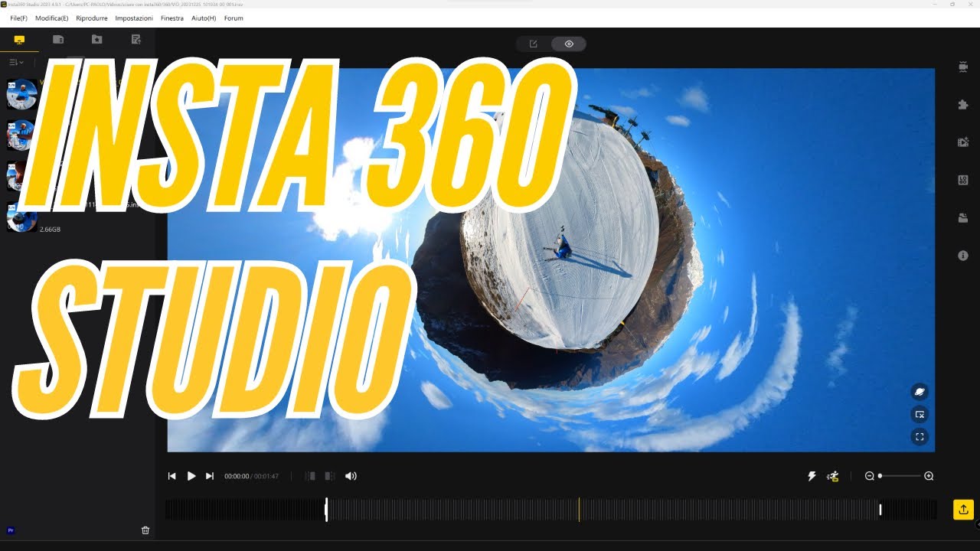
Task: Open the Impostazioni menu
Action: 134,18
